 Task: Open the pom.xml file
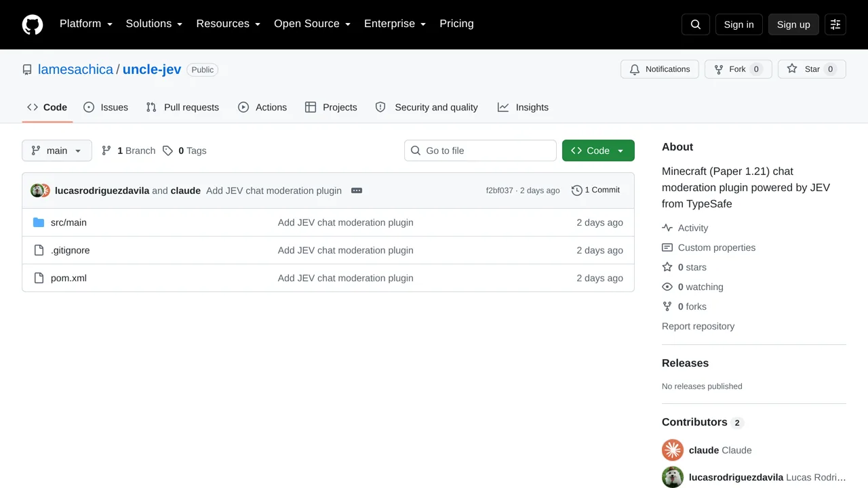(68, 278)
